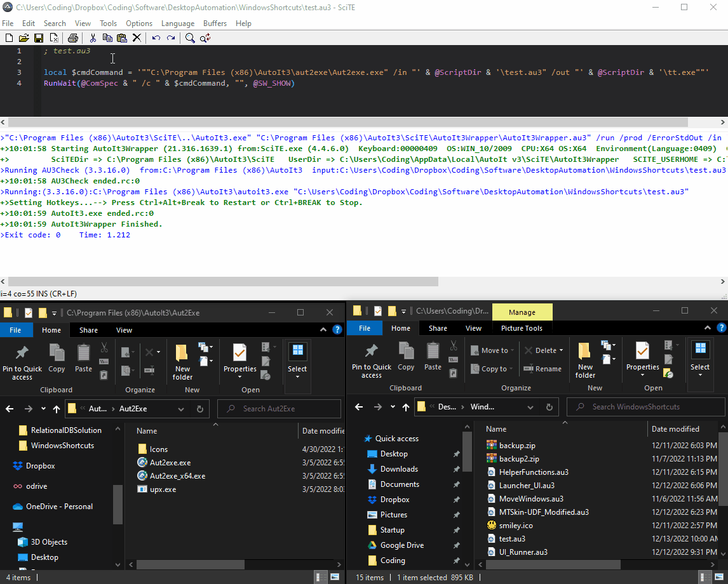Open Downloads in Quick access list
Screen dimensions: 728x584
(393, 469)
